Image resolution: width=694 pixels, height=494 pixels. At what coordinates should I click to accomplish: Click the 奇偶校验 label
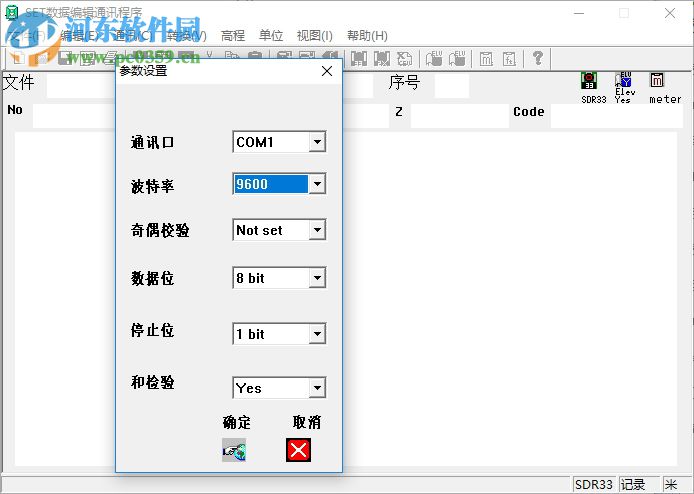coord(160,230)
